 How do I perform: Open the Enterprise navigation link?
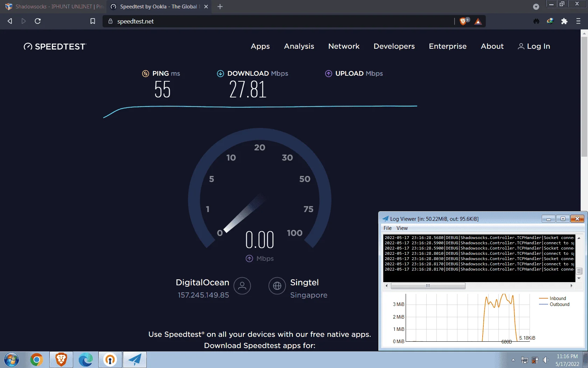[448, 46]
